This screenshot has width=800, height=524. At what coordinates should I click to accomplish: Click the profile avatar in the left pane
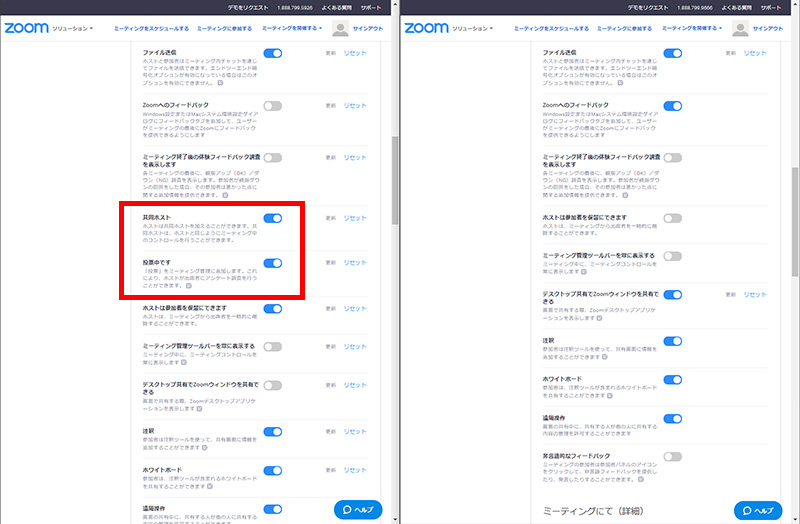click(343, 29)
